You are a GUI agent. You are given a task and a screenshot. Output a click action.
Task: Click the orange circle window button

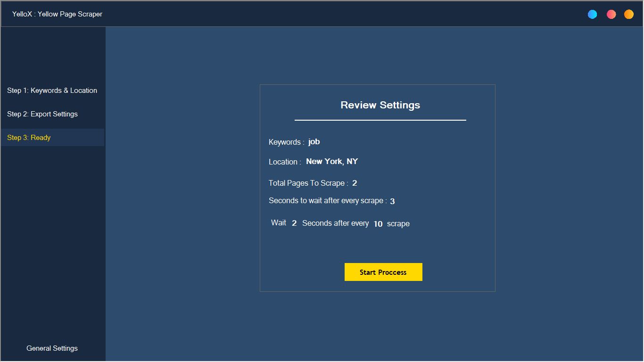coord(628,15)
